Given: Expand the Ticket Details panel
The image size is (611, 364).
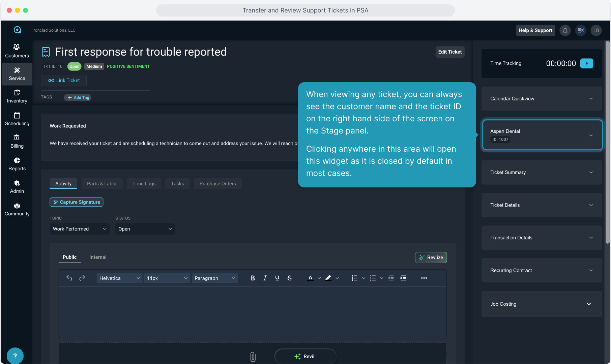Looking at the screenshot, I should (x=542, y=205).
